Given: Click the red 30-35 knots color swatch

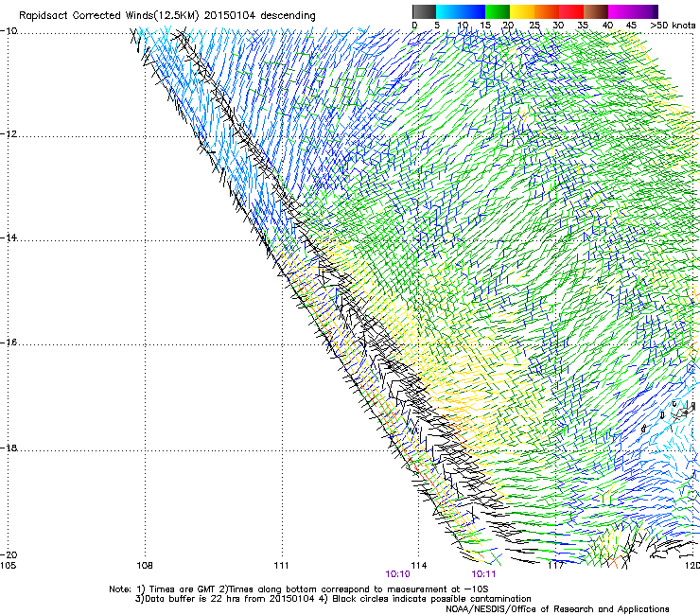Looking at the screenshot, I should (571, 11).
